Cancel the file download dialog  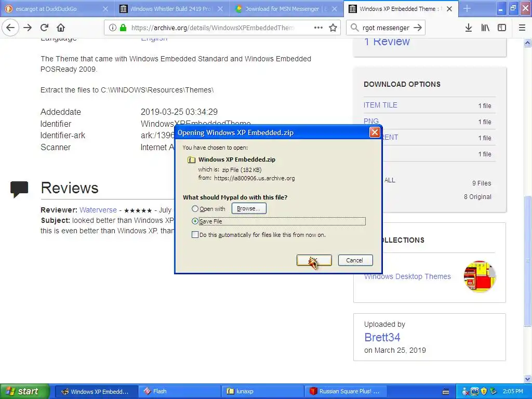tap(355, 260)
